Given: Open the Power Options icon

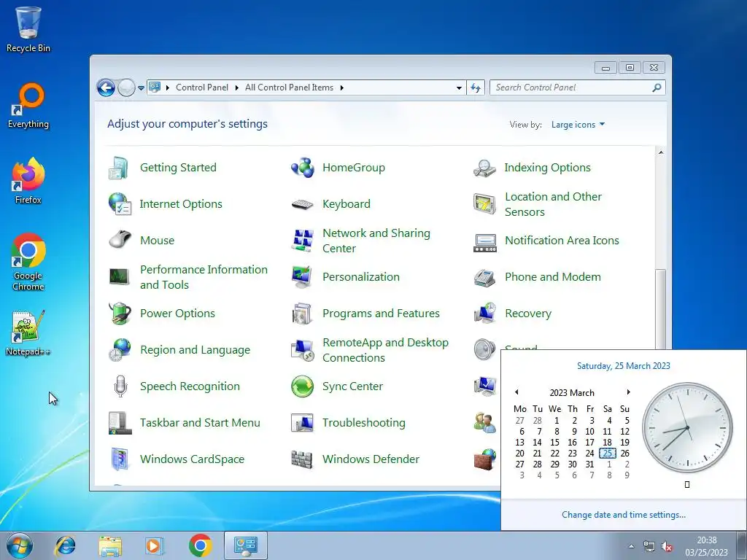Looking at the screenshot, I should pyautogui.click(x=120, y=314).
